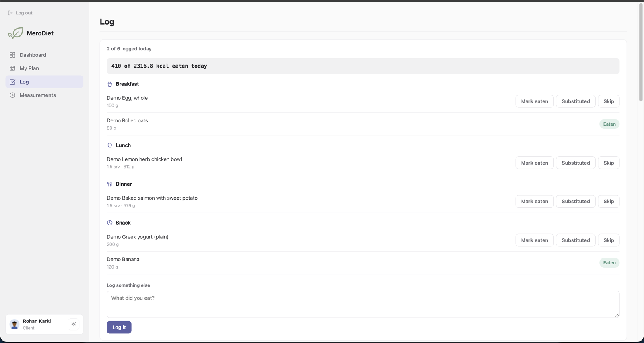Mark Baked salmon with sweet potato eaten
The image size is (644, 343).
(x=535, y=201)
